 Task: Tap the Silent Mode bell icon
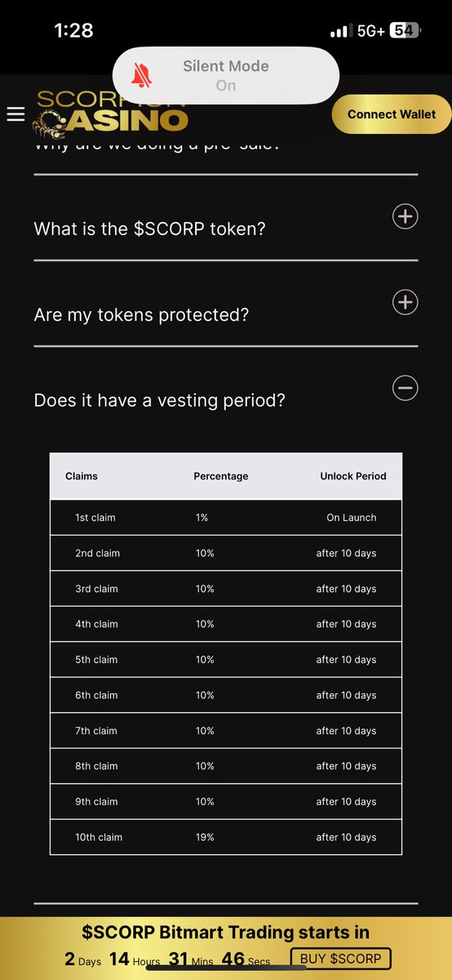point(142,75)
